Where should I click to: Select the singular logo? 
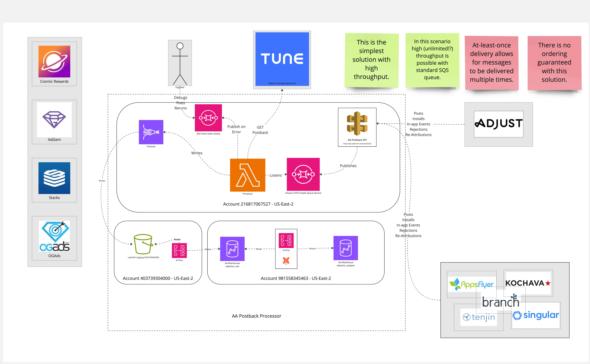pos(536,315)
